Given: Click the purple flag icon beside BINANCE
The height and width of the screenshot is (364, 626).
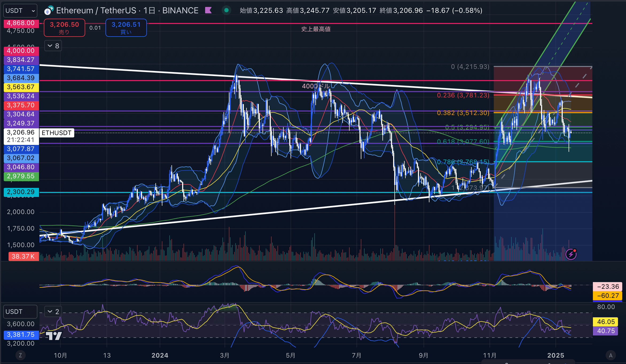Looking at the screenshot, I should coord(208,10).
